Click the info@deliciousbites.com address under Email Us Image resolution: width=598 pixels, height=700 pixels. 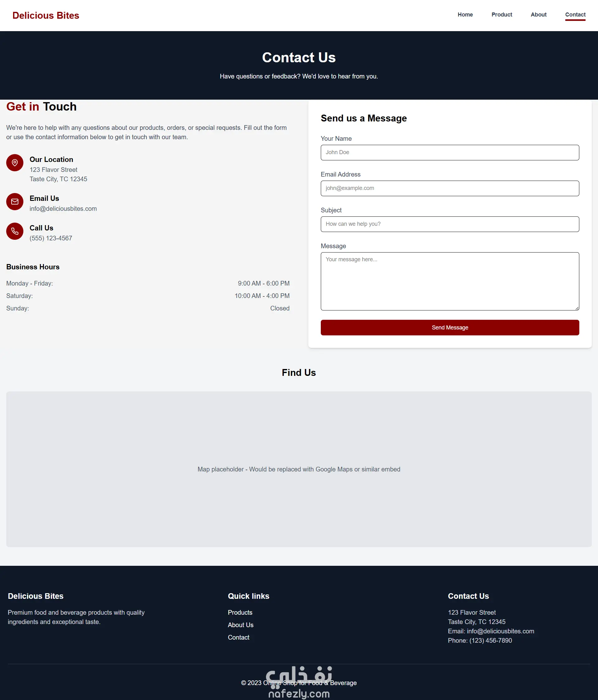pos(63,209)
